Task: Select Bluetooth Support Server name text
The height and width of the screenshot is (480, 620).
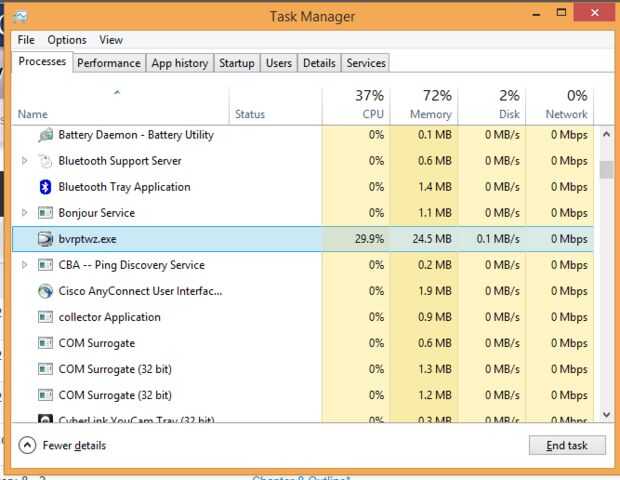Action: point(120,161)
